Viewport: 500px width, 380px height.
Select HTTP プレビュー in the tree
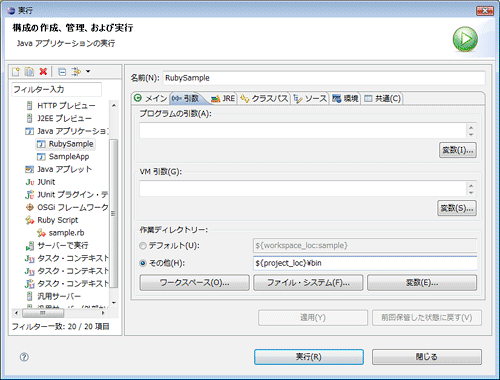(x=66, y=106)
